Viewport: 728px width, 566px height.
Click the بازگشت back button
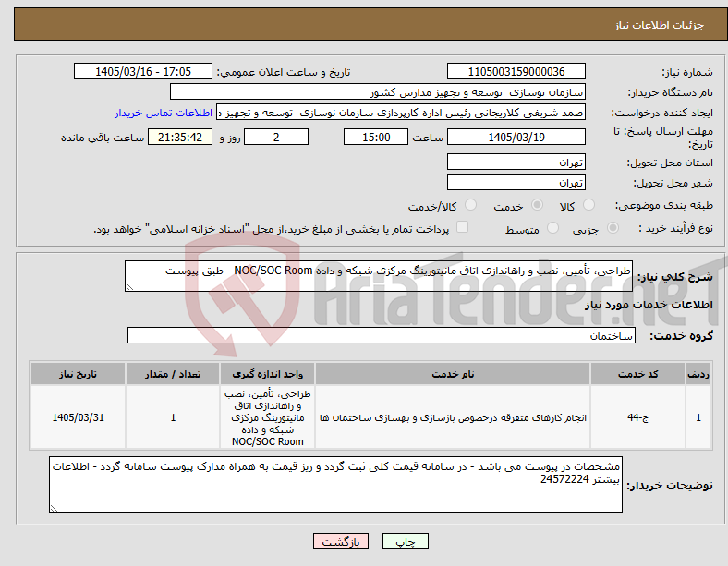[341, 541]
